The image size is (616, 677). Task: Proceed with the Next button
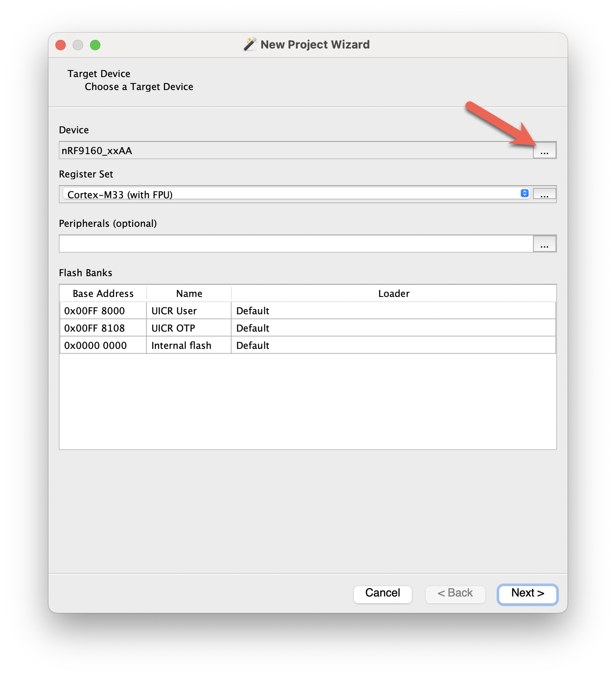(x=527, y=594)
